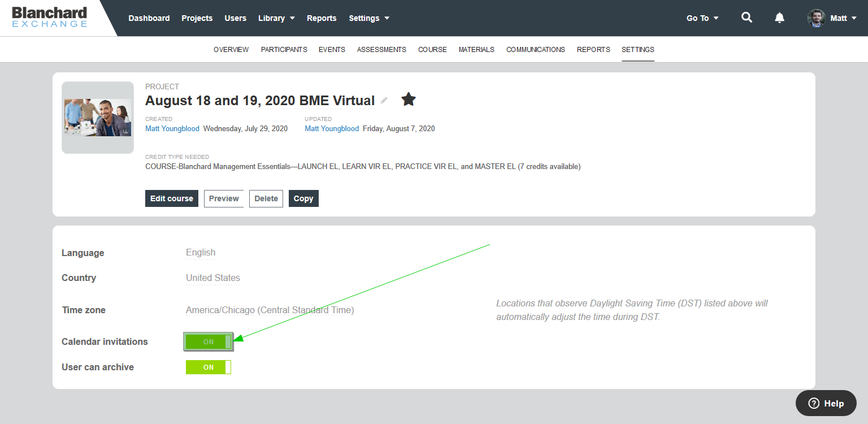Open the notifications bell
This screenshot has height=424, width=868.
pos(780,18)
